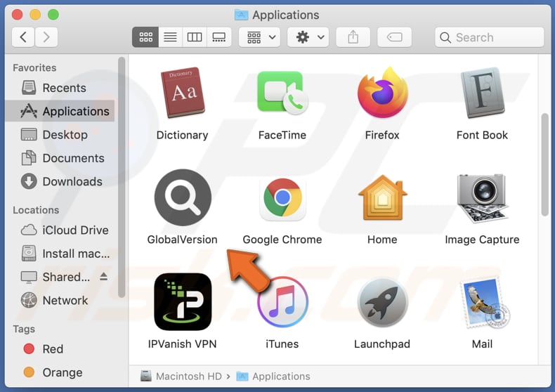Go back with the left chevron
Viewport: 555px width, 392px height.
point(23,37)
